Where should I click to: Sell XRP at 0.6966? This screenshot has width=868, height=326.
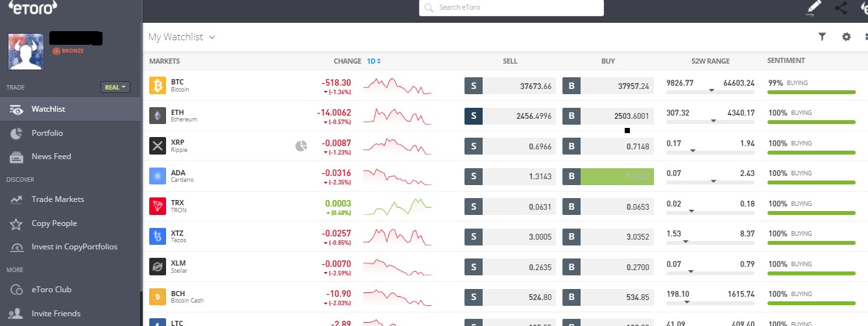[x=510, y=146]
